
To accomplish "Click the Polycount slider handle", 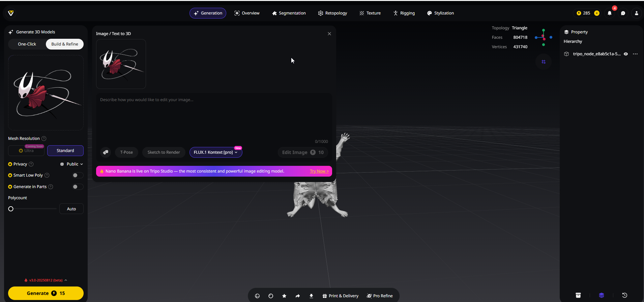I will [11, 209].
